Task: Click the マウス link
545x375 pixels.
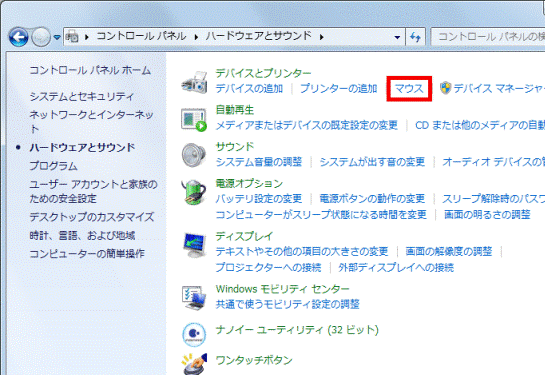Action: coord(409,89)
